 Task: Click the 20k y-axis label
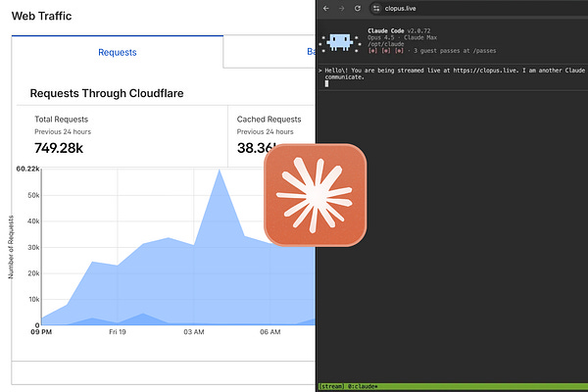[x=33, y=273]
